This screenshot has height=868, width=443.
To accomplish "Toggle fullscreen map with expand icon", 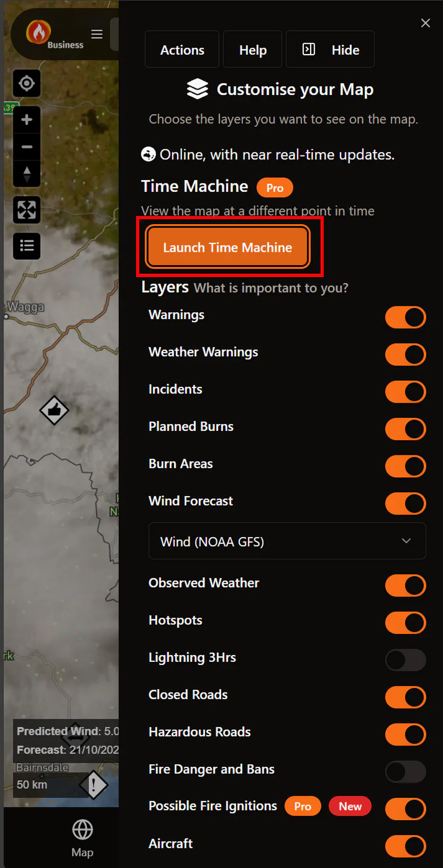I will click(x=27, y=210).
